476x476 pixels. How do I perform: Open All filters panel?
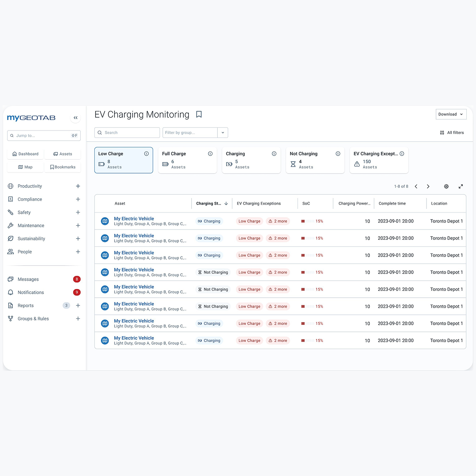click(452, 133)
